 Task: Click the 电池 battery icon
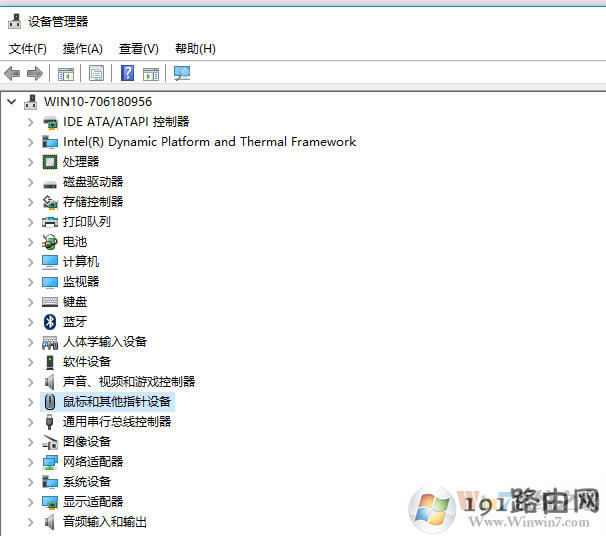click(x=50, y=242)
